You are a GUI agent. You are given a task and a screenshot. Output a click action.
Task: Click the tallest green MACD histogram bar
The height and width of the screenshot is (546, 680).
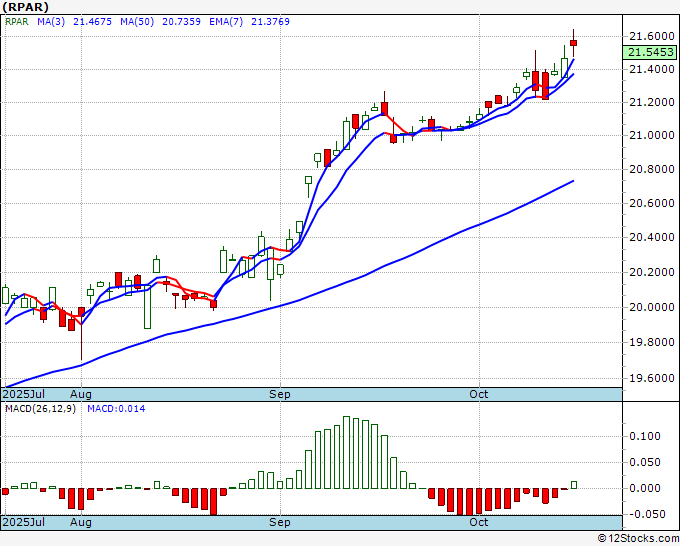pos(347,452)
